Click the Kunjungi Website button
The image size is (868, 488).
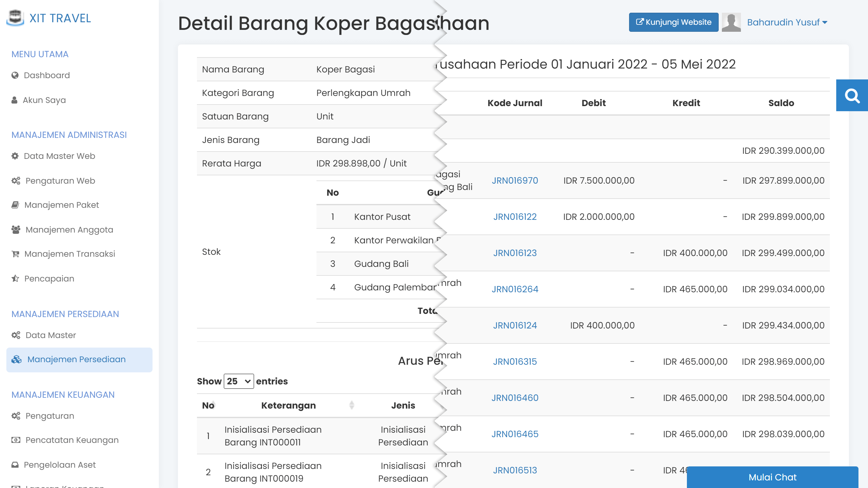click(673, 22)
